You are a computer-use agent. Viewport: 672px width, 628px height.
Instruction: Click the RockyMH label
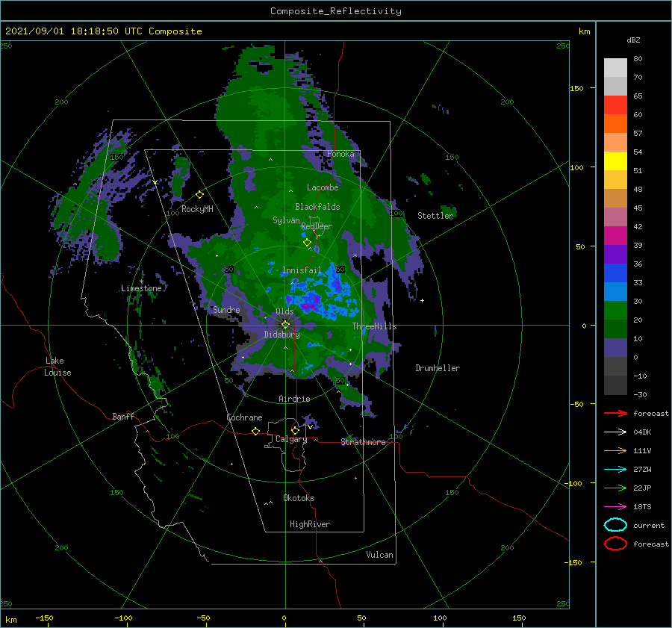tap(197, 209)
